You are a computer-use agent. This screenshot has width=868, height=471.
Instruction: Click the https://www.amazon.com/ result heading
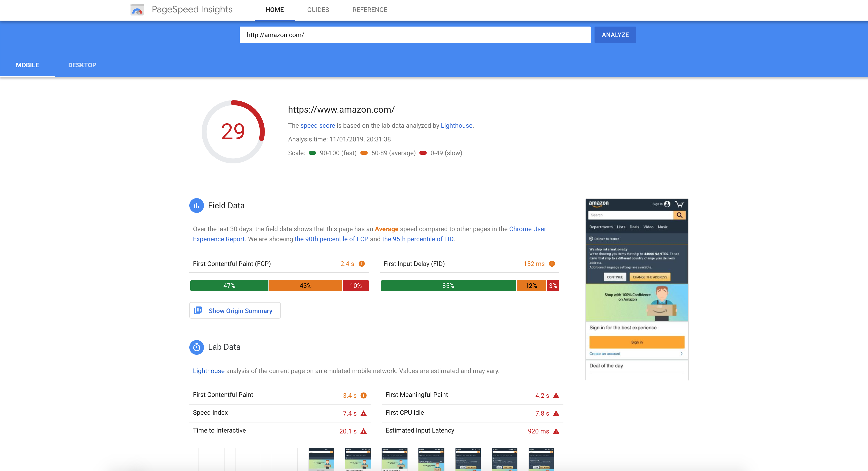coord(341,110)
